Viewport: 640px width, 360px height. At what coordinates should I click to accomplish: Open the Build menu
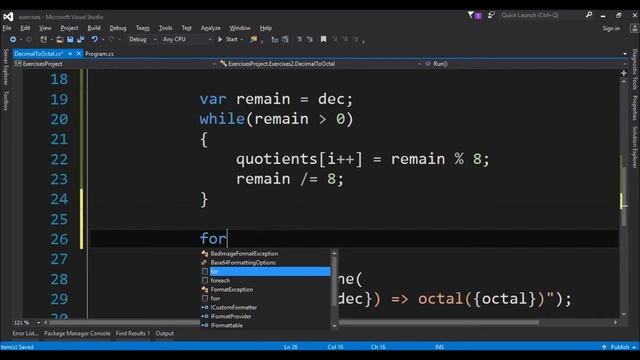[94, 28]
